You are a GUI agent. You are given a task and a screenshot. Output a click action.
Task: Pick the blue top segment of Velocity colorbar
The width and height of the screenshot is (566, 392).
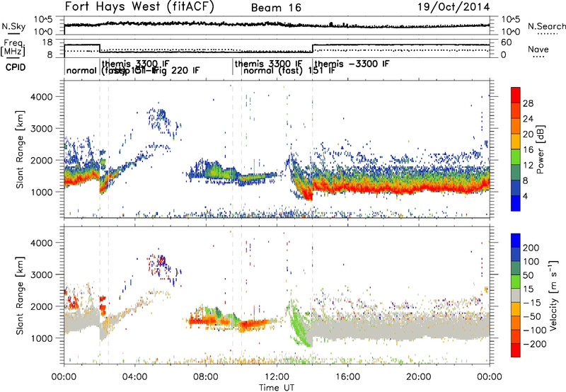click(516, 241)
